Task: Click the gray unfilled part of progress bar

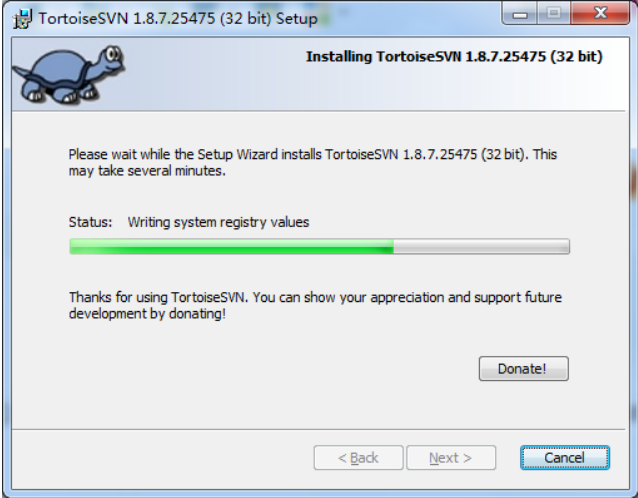Action: pyautogui.click(x=481, y=247)
